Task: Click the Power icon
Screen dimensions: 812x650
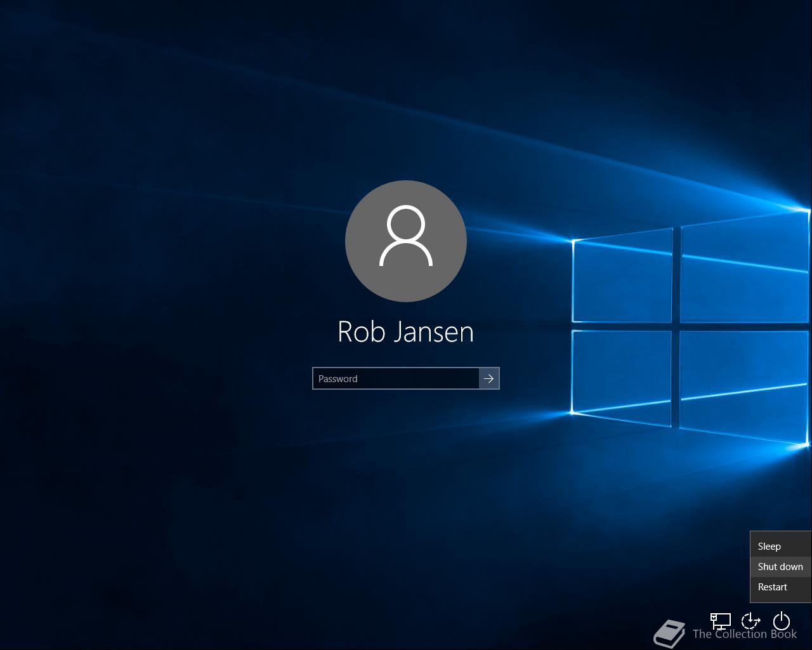Action: (x=782, y=620)
